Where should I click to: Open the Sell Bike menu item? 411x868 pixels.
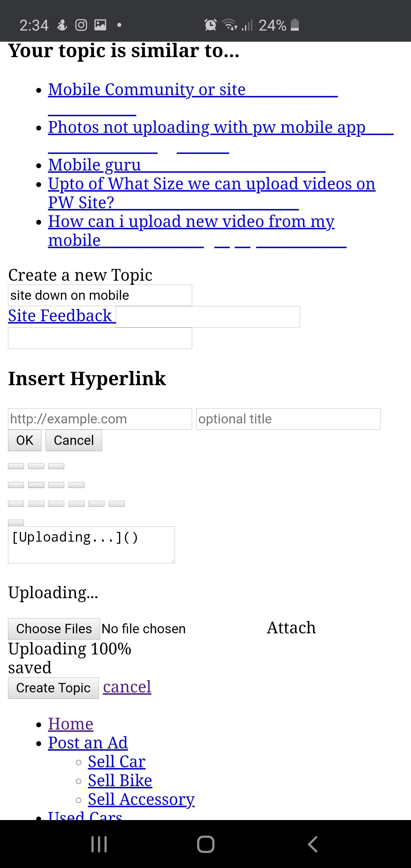(x=120, y=780)
